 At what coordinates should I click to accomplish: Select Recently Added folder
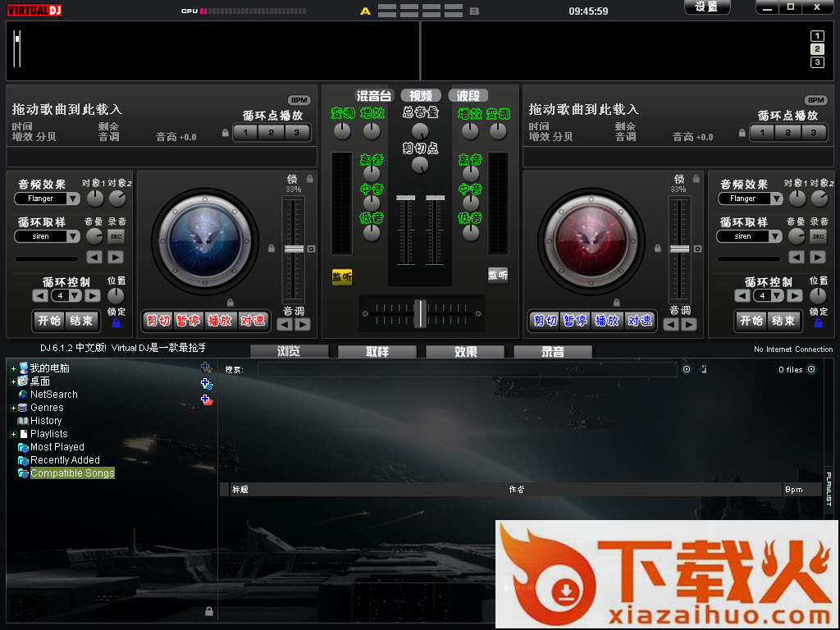(x=65, y=460)
